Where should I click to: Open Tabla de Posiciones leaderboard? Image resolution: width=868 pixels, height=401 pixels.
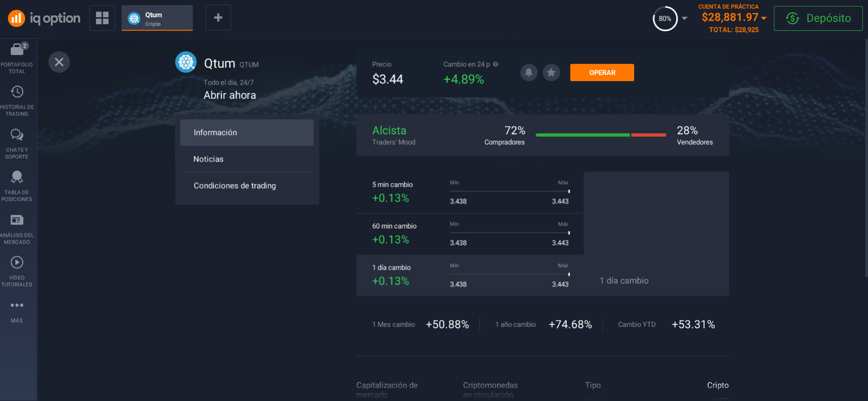[x=17, y=177]
